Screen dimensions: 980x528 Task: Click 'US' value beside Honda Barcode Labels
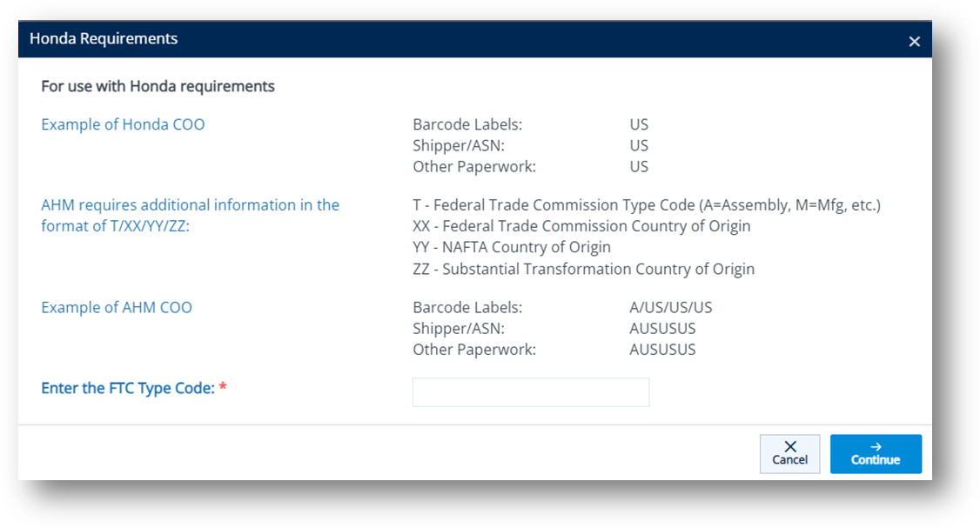pos(639,124)
